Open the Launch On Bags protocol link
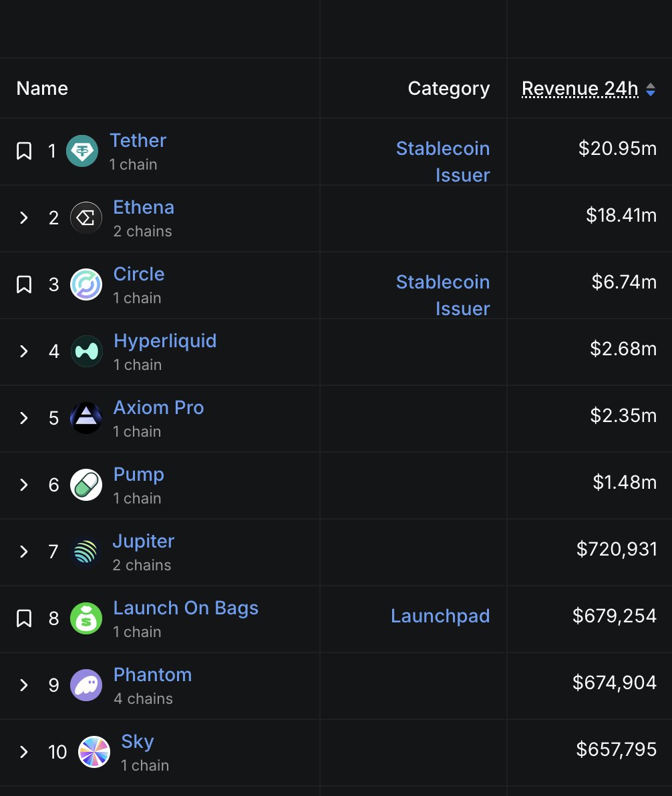This screenshot has width=672, height=796. 186,608
